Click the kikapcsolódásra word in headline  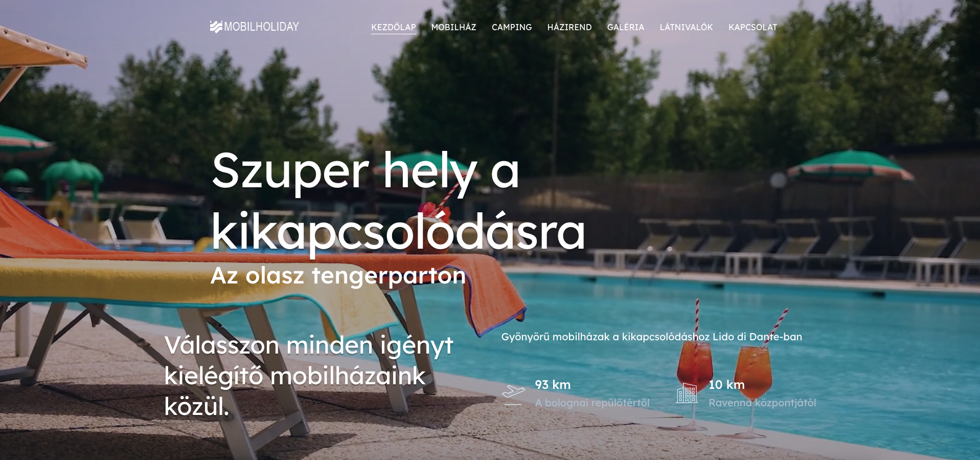point(398,231)
